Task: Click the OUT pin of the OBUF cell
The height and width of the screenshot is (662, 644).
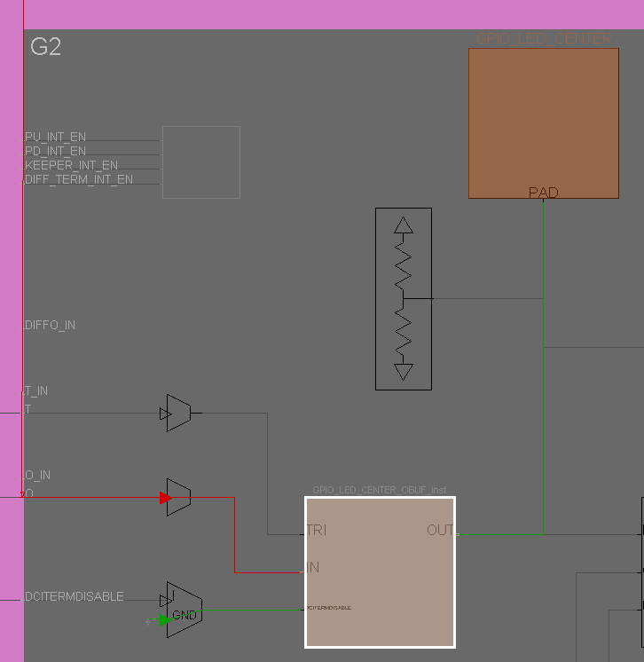Action: [x=440, y=531]
